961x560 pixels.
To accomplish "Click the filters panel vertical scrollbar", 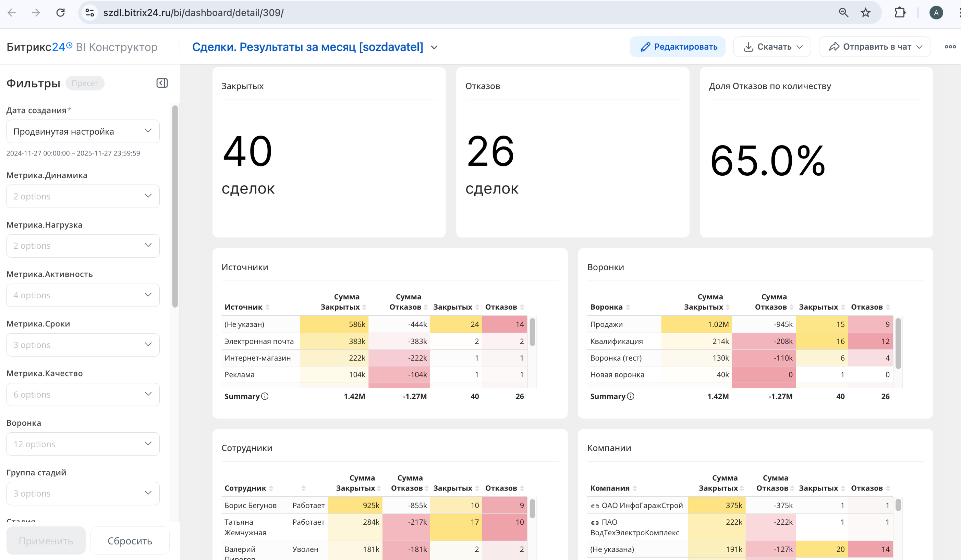I will point(175,206).
